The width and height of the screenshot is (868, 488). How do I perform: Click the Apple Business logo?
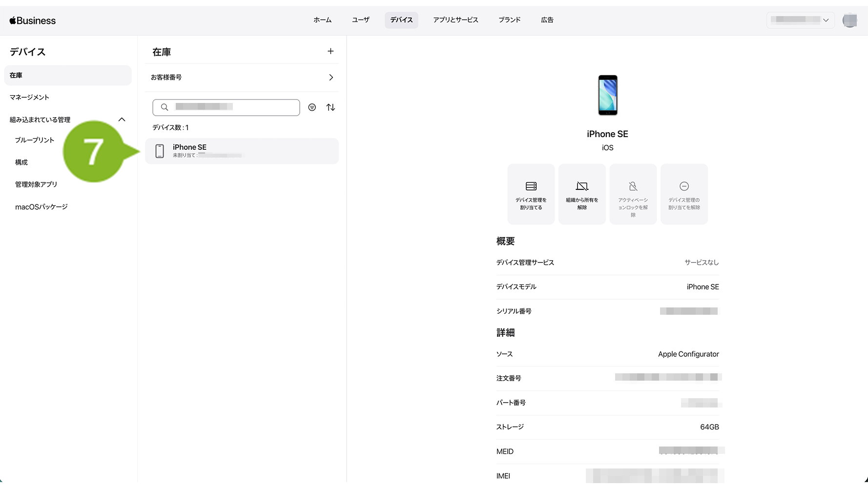(33, 20)
